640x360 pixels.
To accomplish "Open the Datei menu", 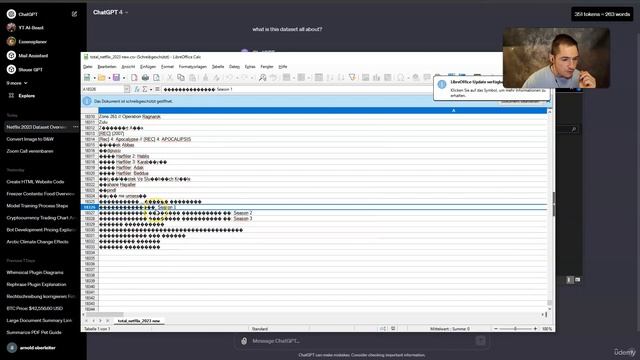I will (88, 67).
